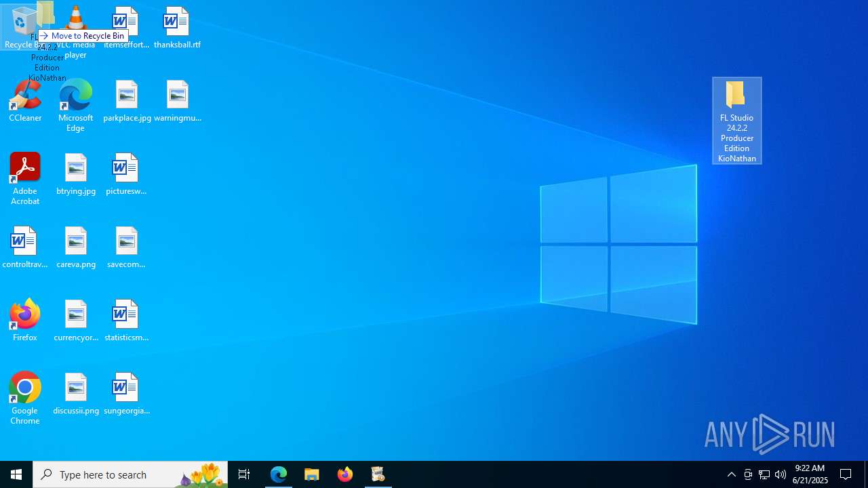The image size is (868, 488).
Task: Select the Microsoft Edge desktop shortcut
Action: point(75,105)
